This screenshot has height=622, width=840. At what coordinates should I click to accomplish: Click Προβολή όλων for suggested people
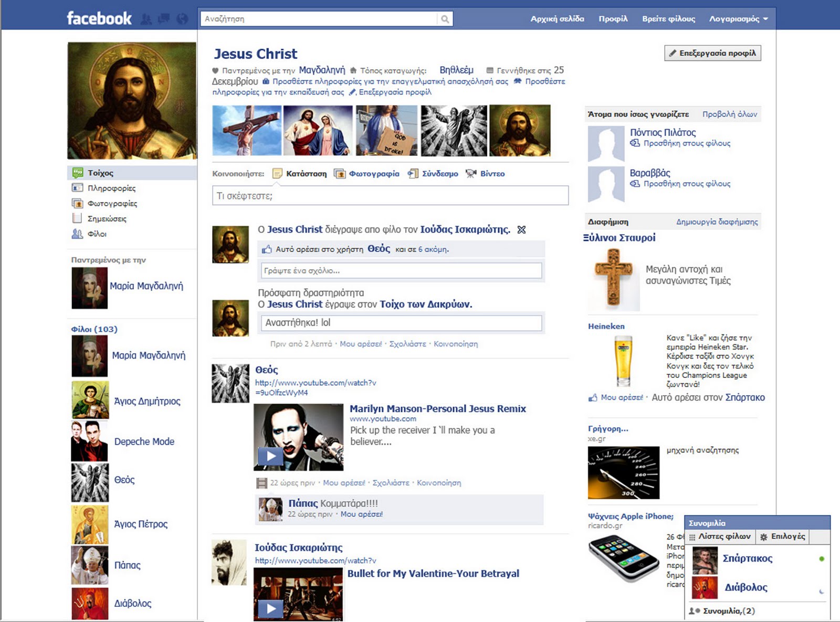pyautogui.click(x=730, y=114)
